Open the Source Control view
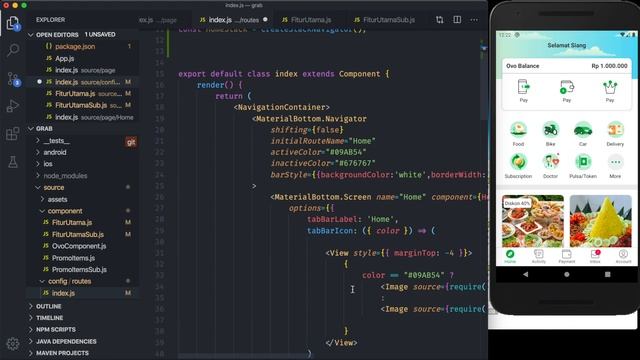The height and width of the screenshot is (360, 640). [x=13, y=79]
